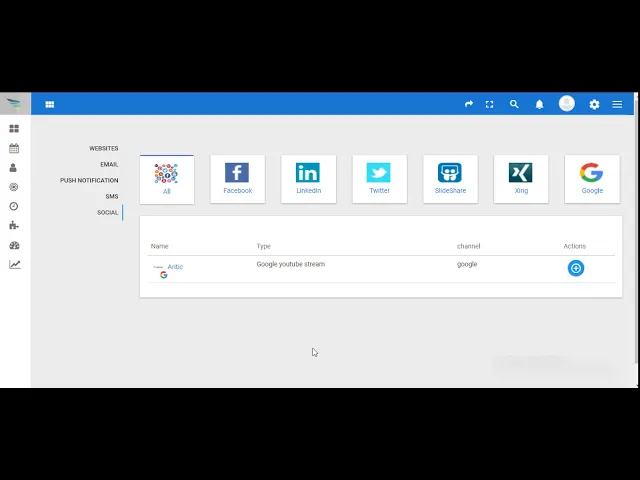The width and height of the screenshot is (640, 480).
Task: Select the SlideShare card
Action: coord(450,179)
